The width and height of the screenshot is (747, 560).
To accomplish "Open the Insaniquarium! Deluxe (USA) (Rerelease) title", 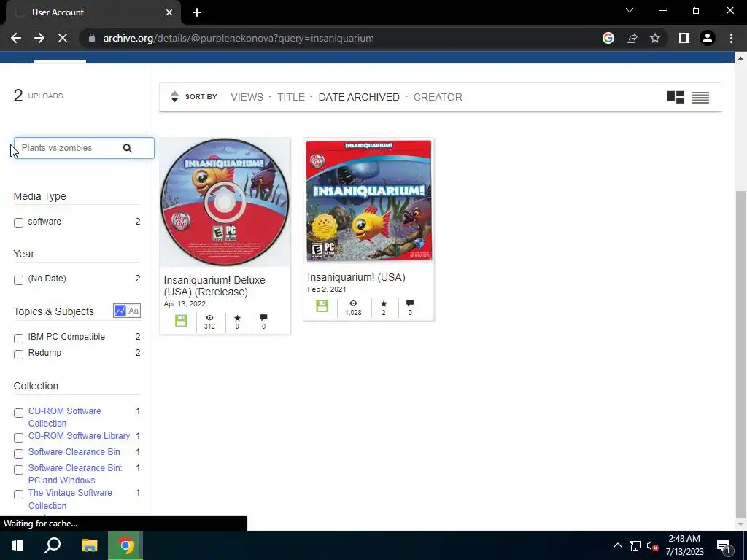I will pos(214,286).
